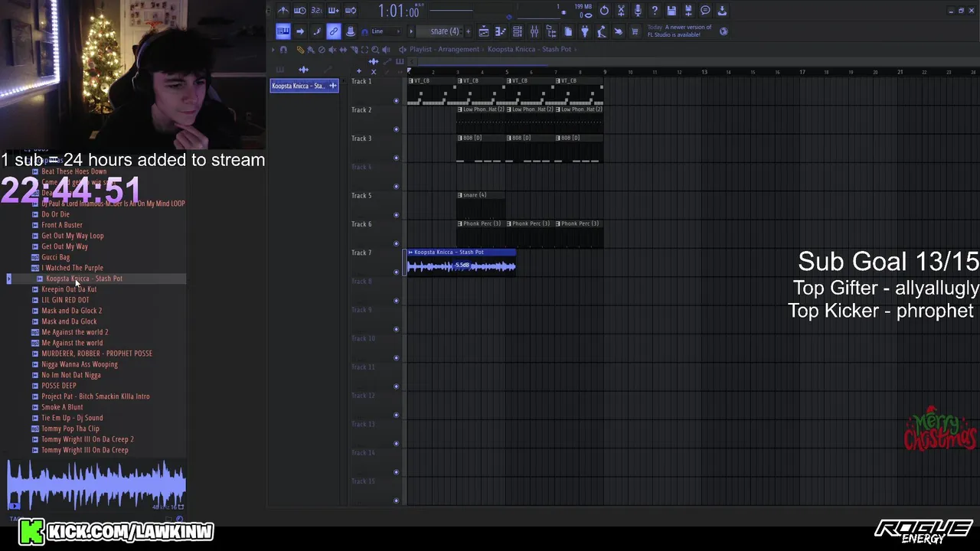This screenshot has width=980, height=551.
Task: Click the -5.5dB gain label on audio clip
Action: point(462,266)
